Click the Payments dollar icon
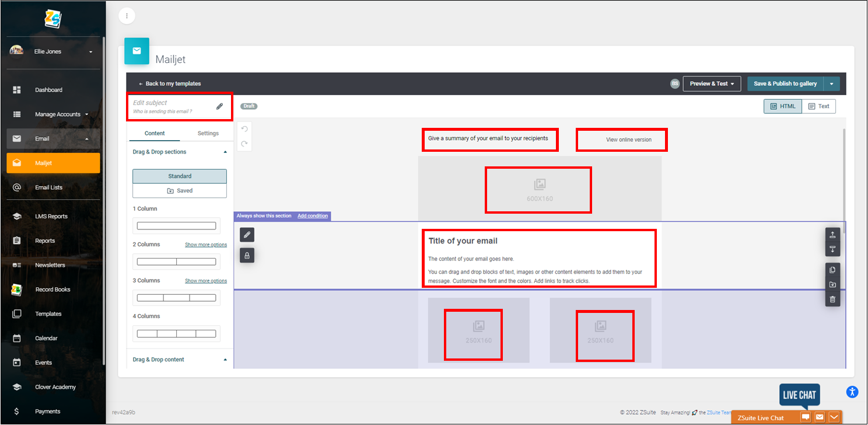Image resolution: width=868 pixels, height=425 pixels. click(x=17, y=412)
